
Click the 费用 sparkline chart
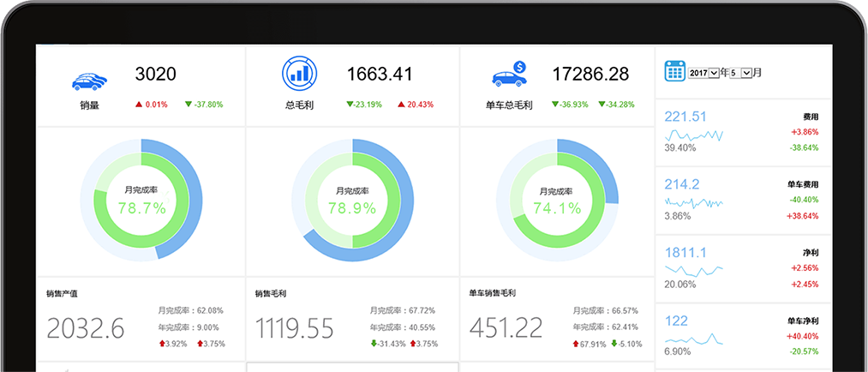694,135
